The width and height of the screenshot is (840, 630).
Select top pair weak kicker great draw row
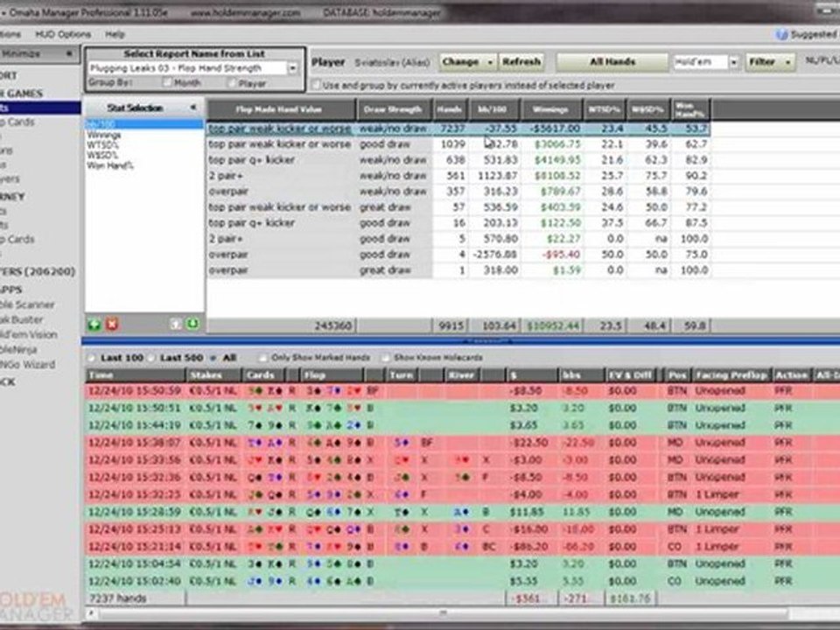[458, 207]
